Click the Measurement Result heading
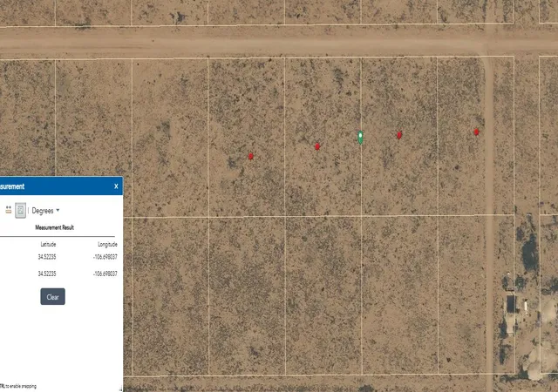This screenshot has width=558, height=392. coord(54,227)
